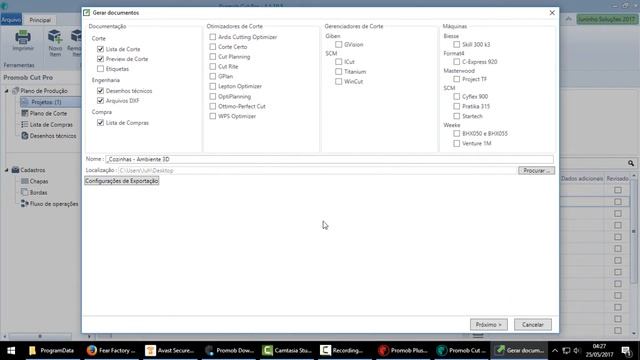Check the GPlan option
Viewport: 640px width, 360px height.
pos(213,76)
